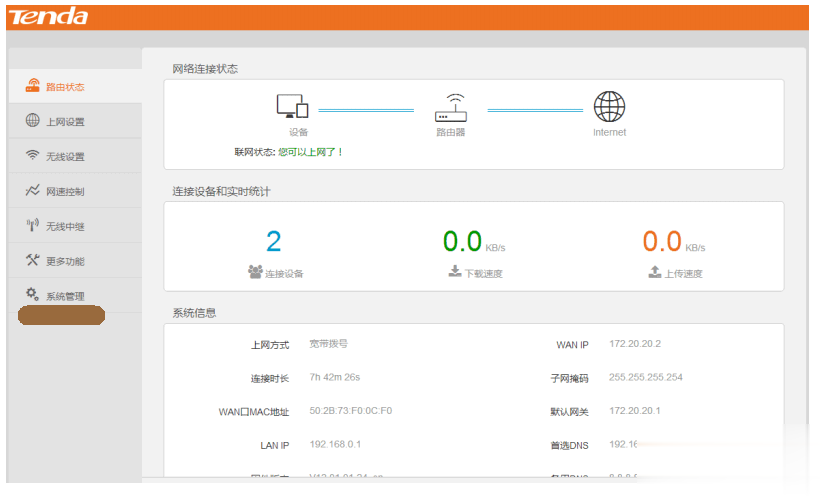
Task: Click the 系统信息 heading
Action: tap(194, 313)
